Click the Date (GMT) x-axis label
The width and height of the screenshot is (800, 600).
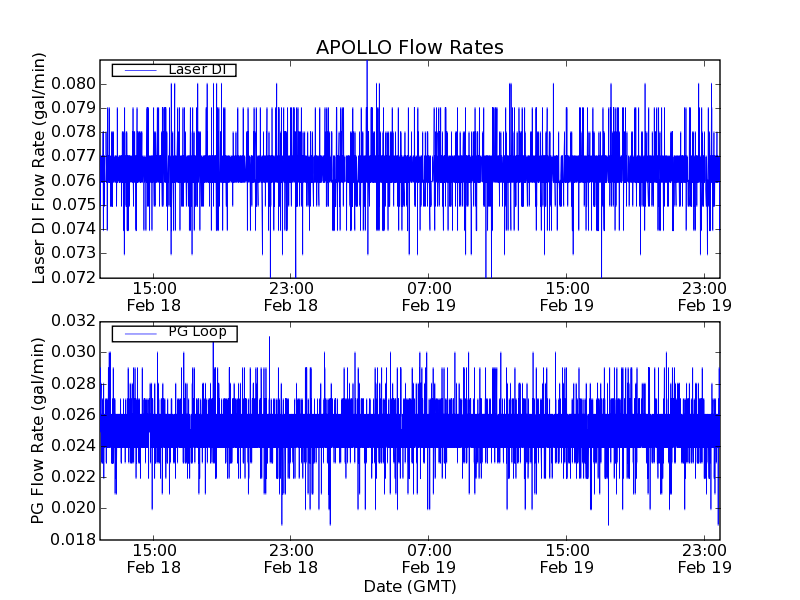click(x=409, y=586)
